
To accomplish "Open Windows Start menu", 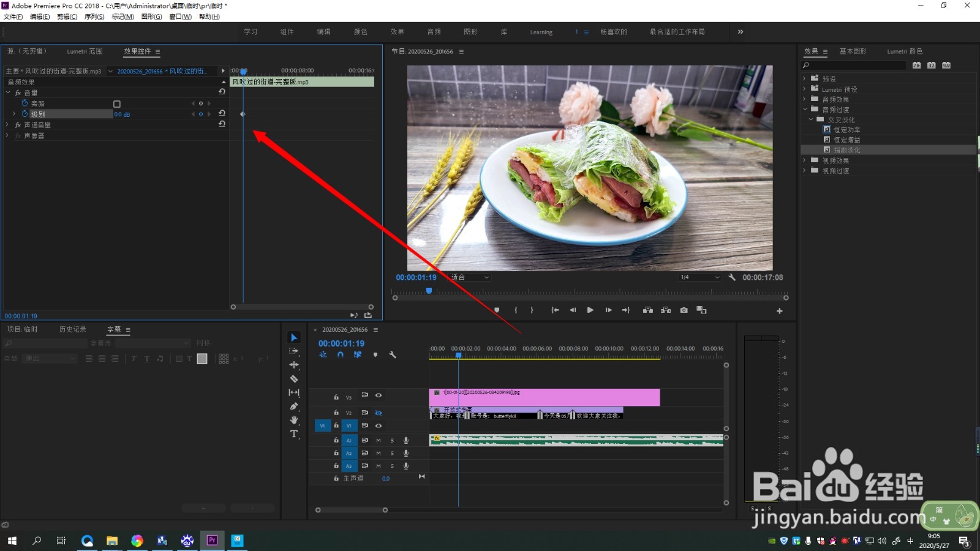I will click(12, 541).
